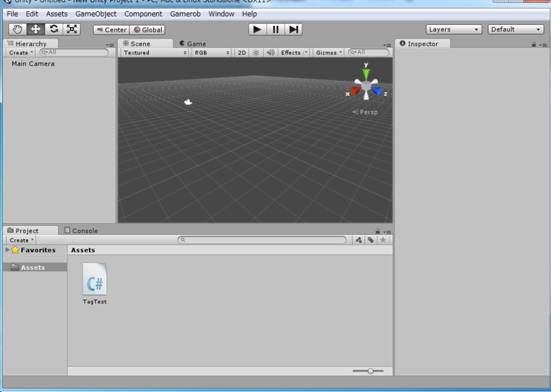551x392 pixels.
Task: Open the Help menu
Action: click(x=249, y=14)
